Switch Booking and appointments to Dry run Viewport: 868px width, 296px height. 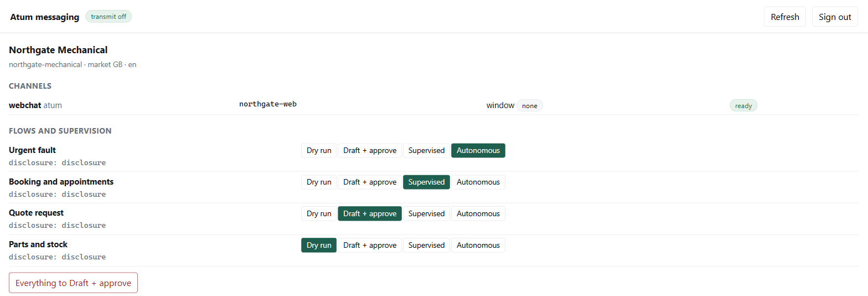click(319, 182)
